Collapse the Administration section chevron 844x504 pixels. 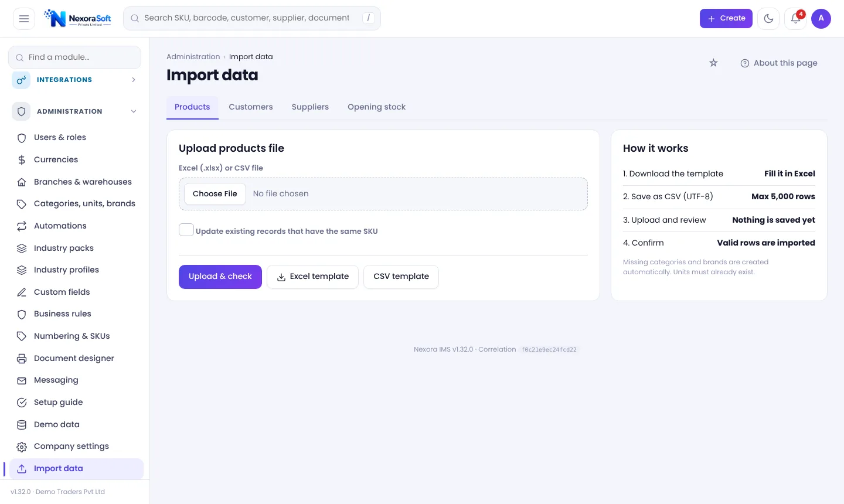click(x=134, y=111)
